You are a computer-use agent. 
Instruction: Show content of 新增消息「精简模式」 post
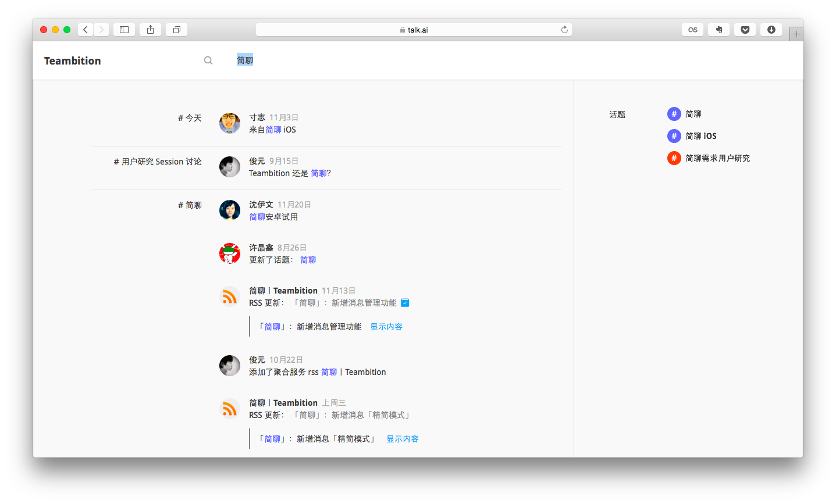pos(403,439)
